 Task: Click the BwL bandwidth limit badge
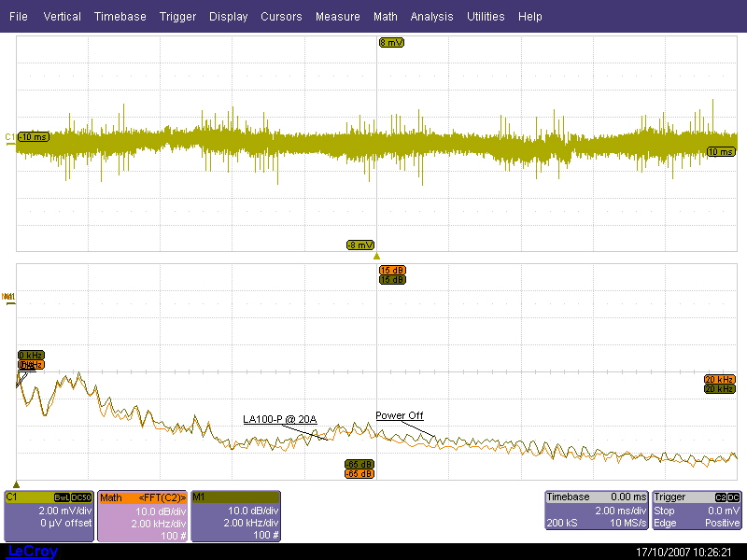tap(62, 497)
